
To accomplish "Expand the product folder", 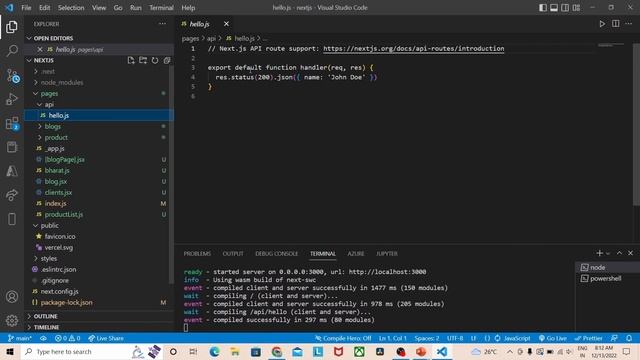I will (56, 138).
